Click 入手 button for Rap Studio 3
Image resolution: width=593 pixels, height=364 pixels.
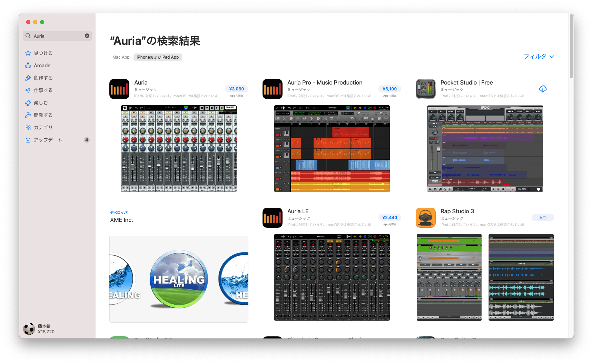[543, 217]
